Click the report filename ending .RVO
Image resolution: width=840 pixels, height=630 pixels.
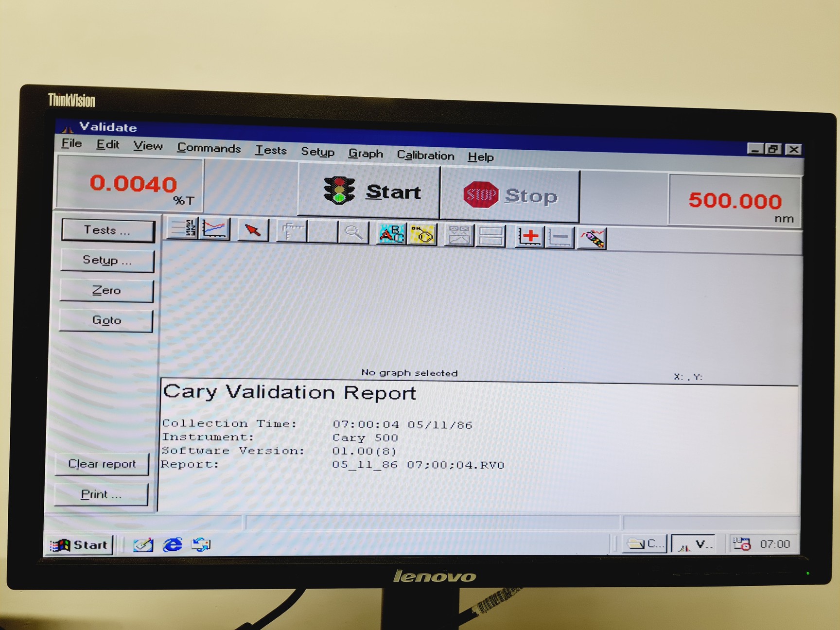click(x=418, y=465)
